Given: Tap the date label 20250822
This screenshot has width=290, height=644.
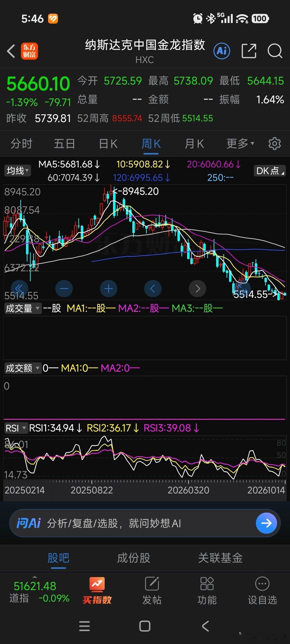Looking at the screenshot, I should point(92,490).
